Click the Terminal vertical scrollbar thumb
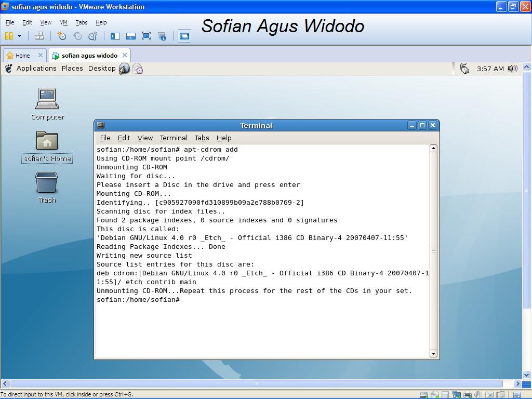532x399 pixels. tap(433, 251)
